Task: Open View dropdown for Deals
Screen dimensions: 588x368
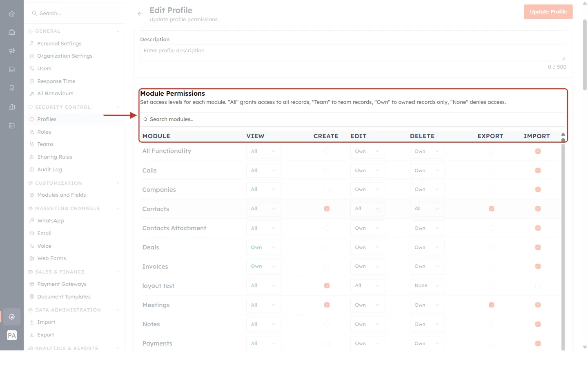Action: click(x=263, y=247)
